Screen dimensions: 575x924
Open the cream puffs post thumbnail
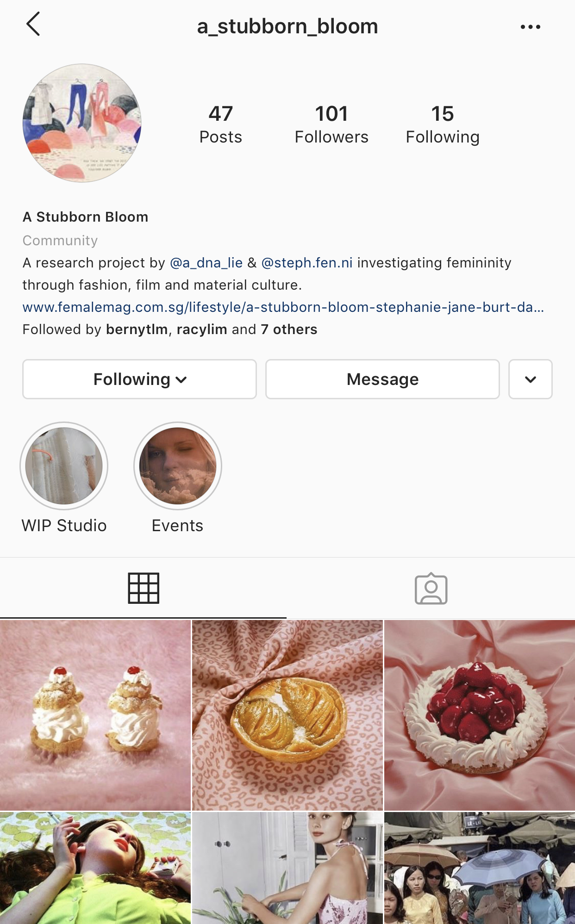coord(95,715)
